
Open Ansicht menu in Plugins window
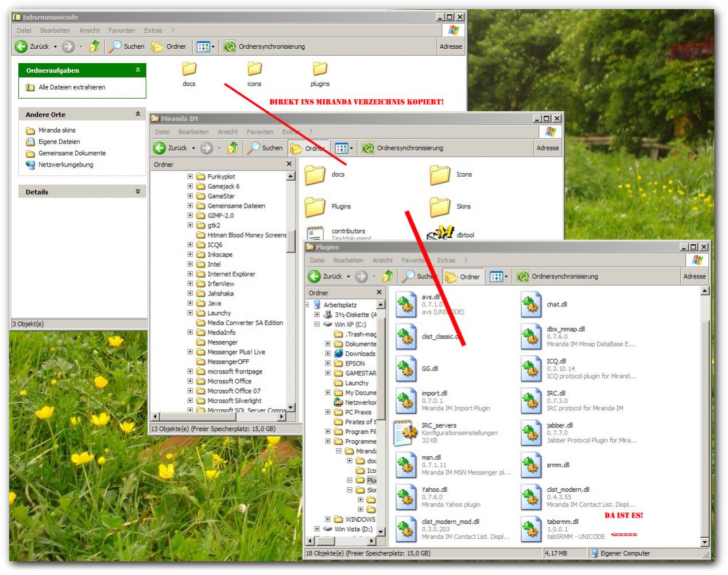click(x=382, y=261)
